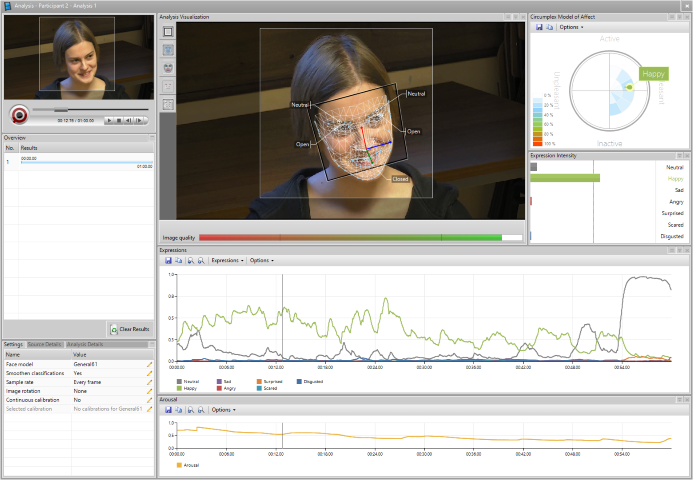Click the Arousal legend entry
The image size is (693, 480).
tap(188, 465)
